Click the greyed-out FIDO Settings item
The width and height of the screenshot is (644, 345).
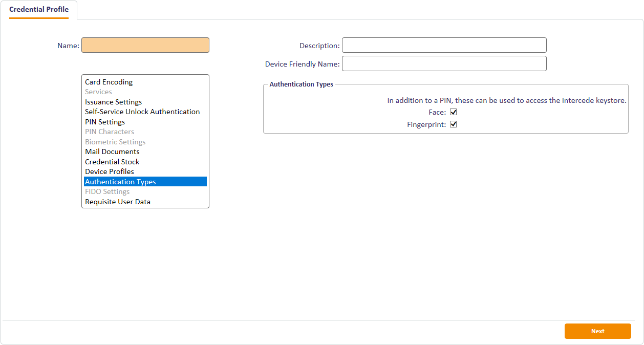point(107,191)
